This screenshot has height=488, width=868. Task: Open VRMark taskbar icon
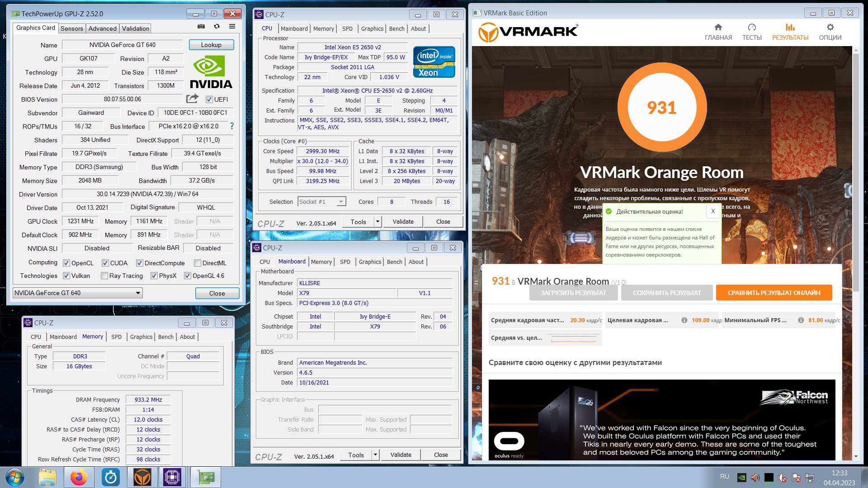[x=142, y=477]
